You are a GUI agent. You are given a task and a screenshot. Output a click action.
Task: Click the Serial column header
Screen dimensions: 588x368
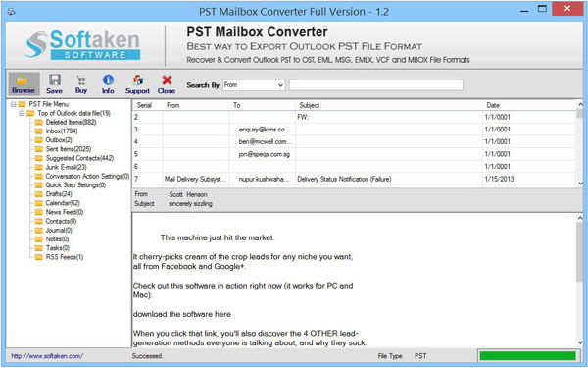[x=148, y=105]
